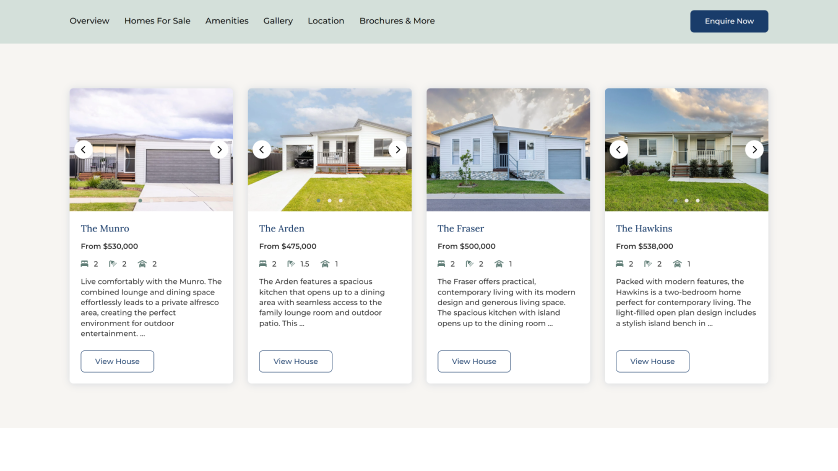View House for The Hawkins

[x=653, y=361]
